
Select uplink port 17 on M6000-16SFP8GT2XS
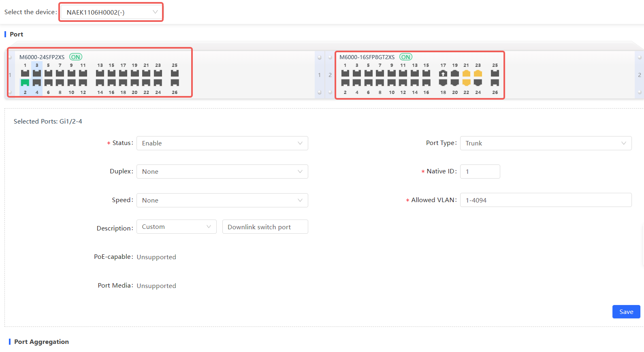(x=443, y=73)
